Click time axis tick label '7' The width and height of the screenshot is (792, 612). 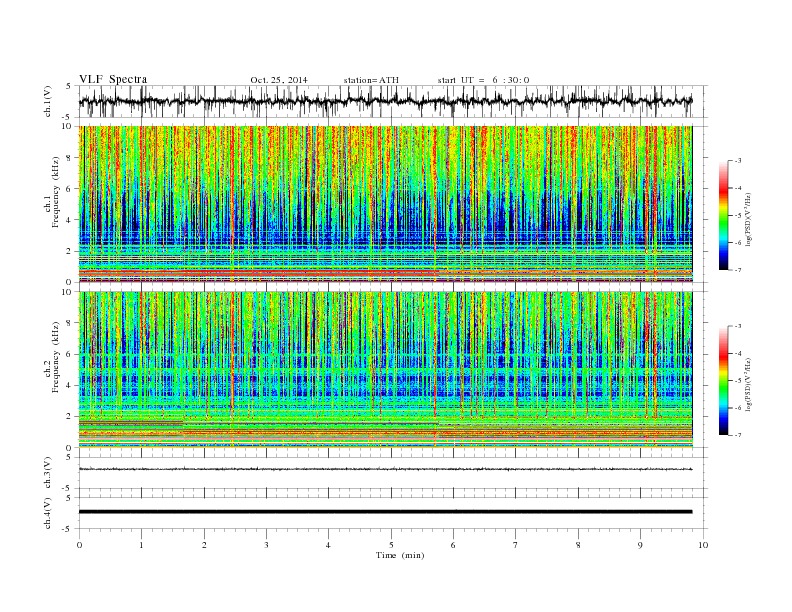tap(516, 545)
